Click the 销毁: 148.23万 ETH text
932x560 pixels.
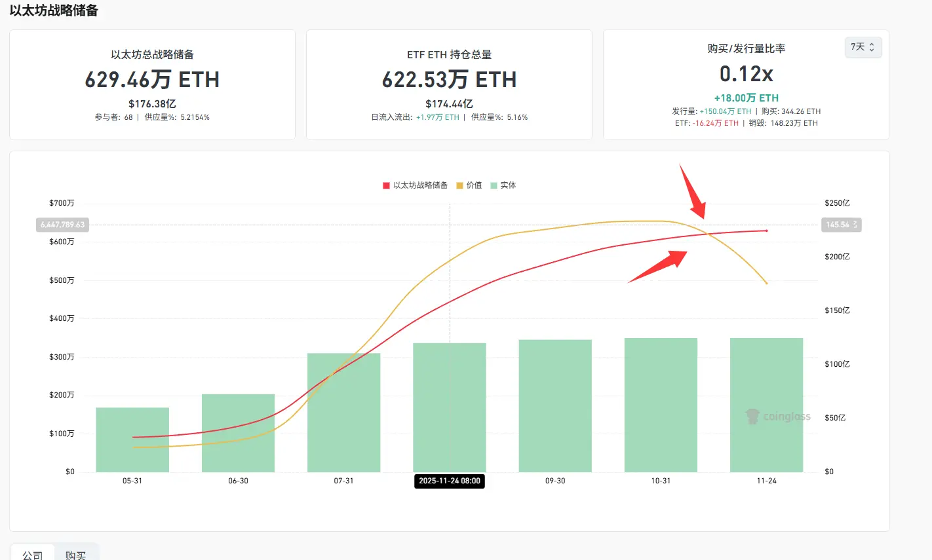[783, 123]
